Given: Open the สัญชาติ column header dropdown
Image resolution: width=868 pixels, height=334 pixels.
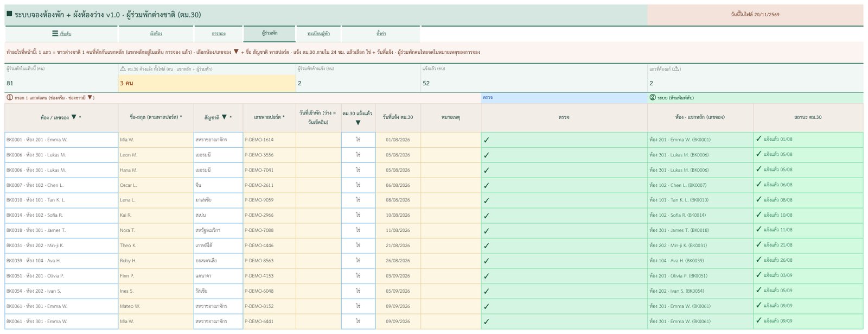Looking at the screenshot, I should [224, 117].
